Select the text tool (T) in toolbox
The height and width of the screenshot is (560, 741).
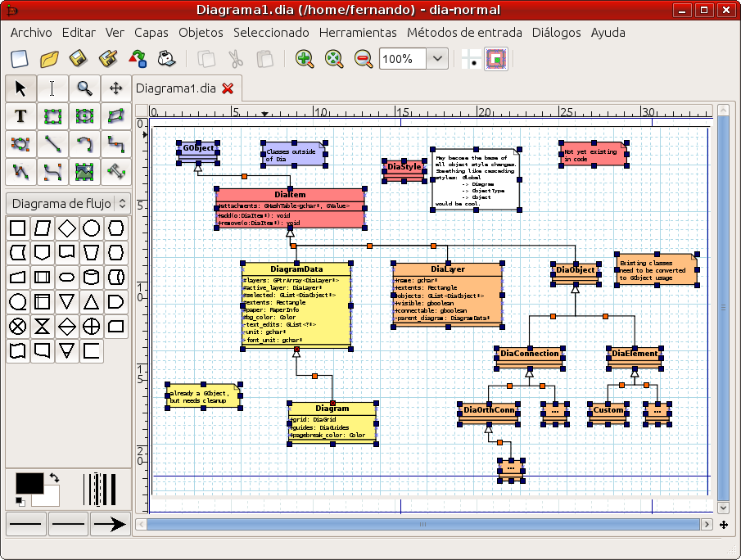click(x=20, y=116)
